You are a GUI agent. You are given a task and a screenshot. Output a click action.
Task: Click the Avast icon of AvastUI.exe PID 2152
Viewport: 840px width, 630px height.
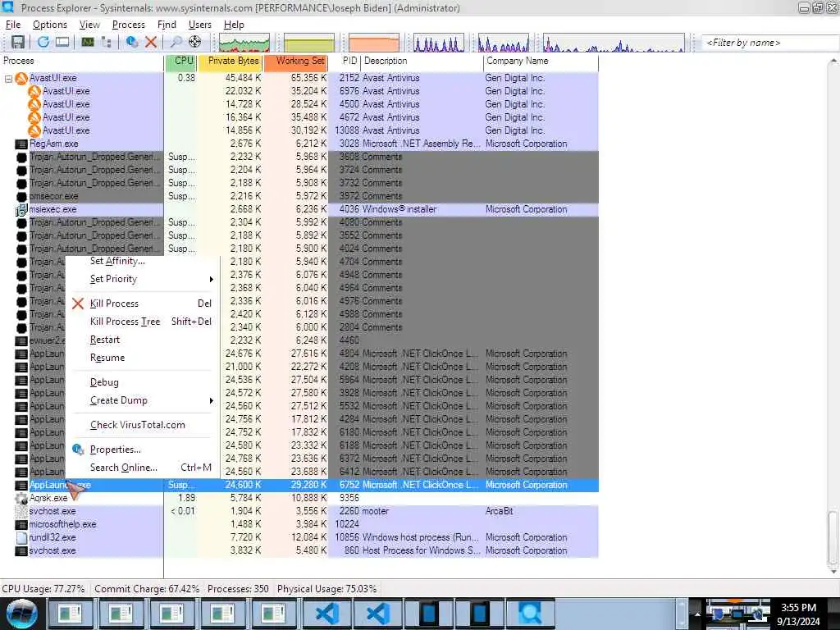click(x=21, y=78)
